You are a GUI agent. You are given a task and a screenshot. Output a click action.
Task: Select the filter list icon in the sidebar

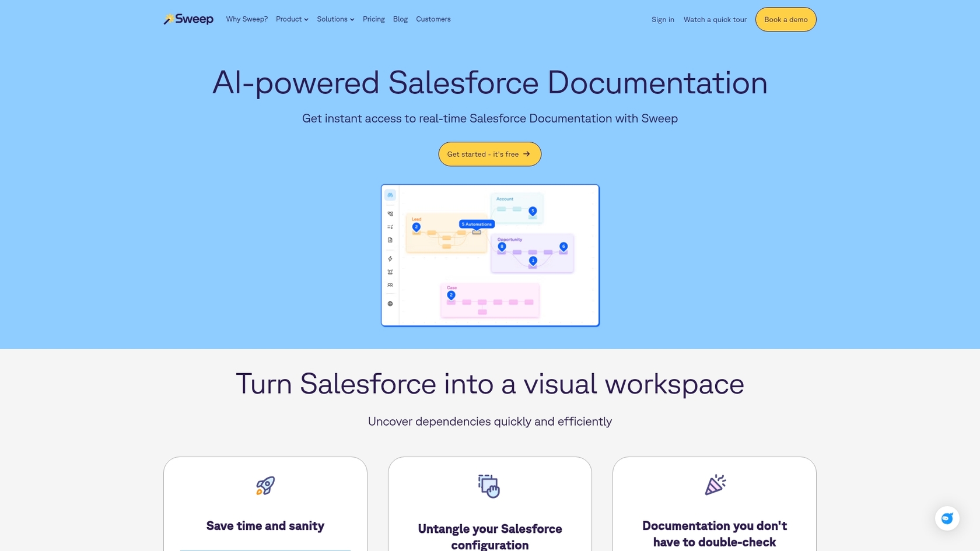coord(390,227)
